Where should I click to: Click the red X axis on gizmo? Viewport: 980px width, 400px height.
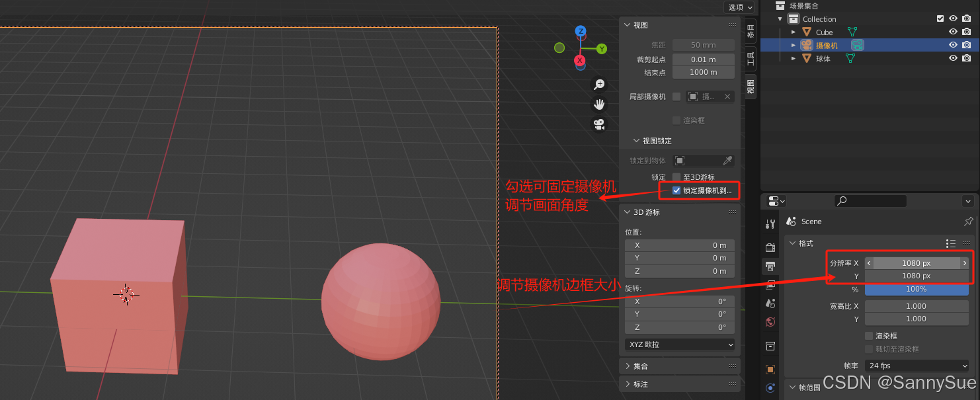580,61
